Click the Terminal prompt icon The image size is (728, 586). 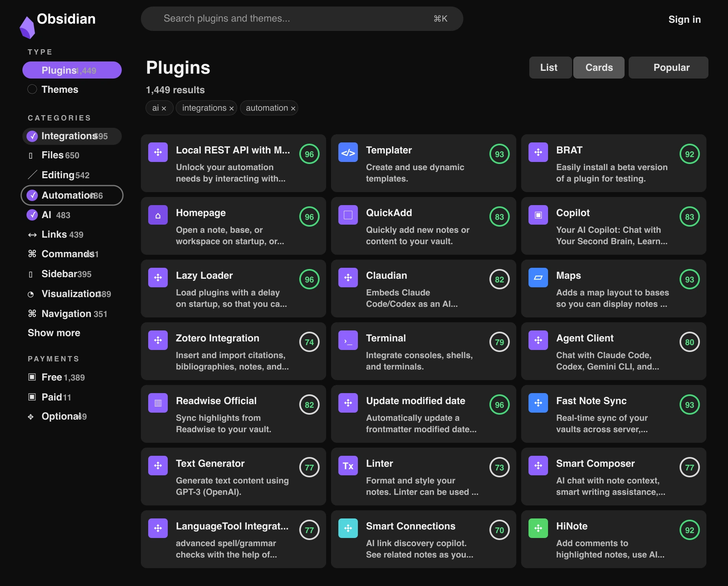pyautogui.click(x=348, y=340)
